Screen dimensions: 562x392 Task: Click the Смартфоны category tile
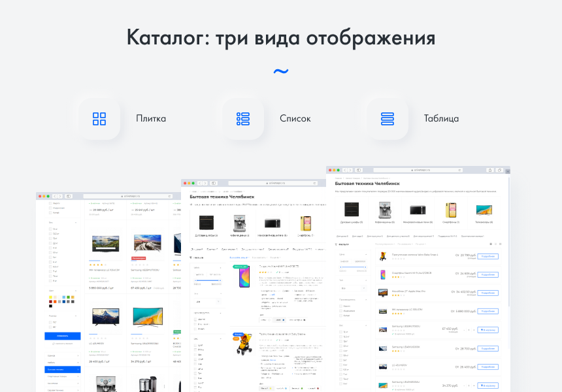point(451,210)
